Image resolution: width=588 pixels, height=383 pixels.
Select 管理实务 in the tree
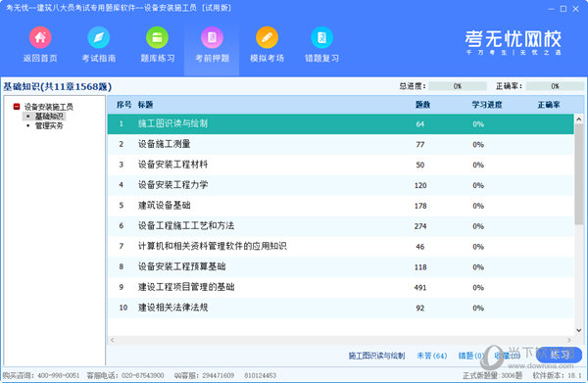[x=49, y=125]
